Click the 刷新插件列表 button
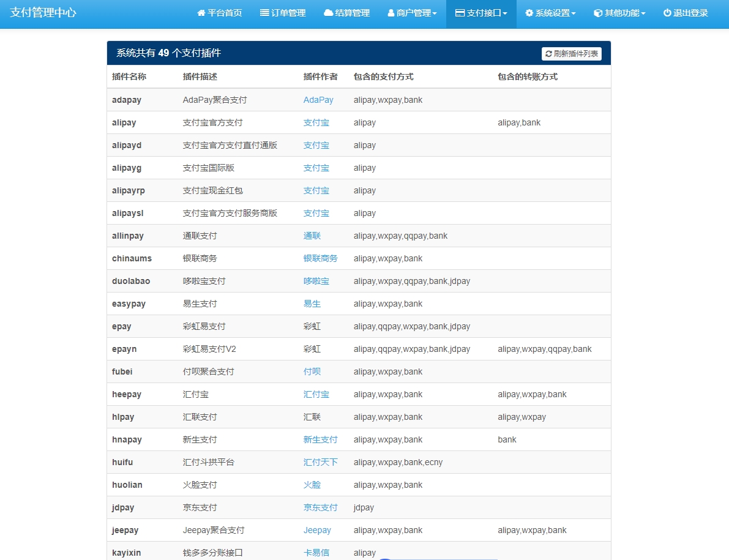This screenshot has height=560, width=729. [x=572, y=54]
